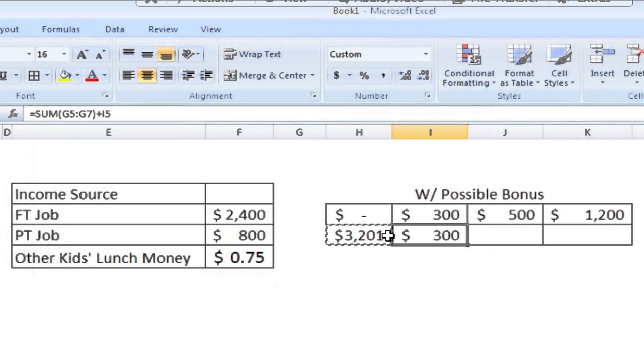Select the "Income Source" cell
The image size is (644, 362).
(108, 194)
